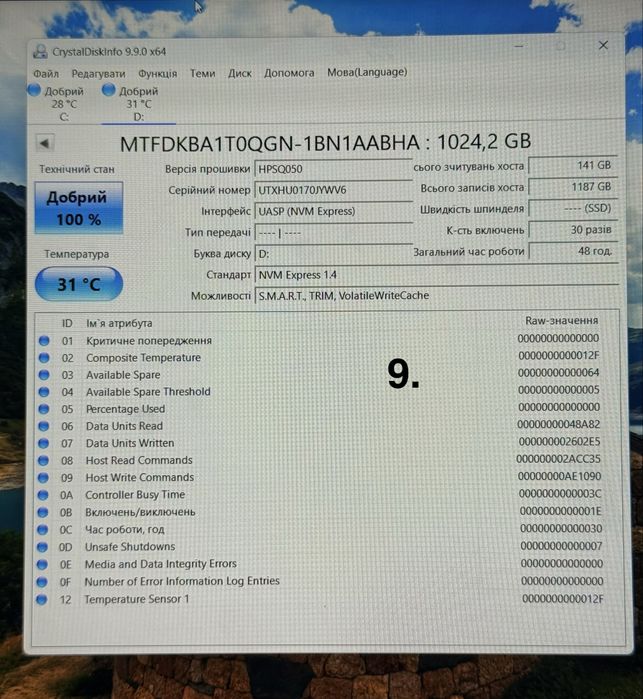Click the rotation rate value ---- (SSD)

[x=573, y=208]
